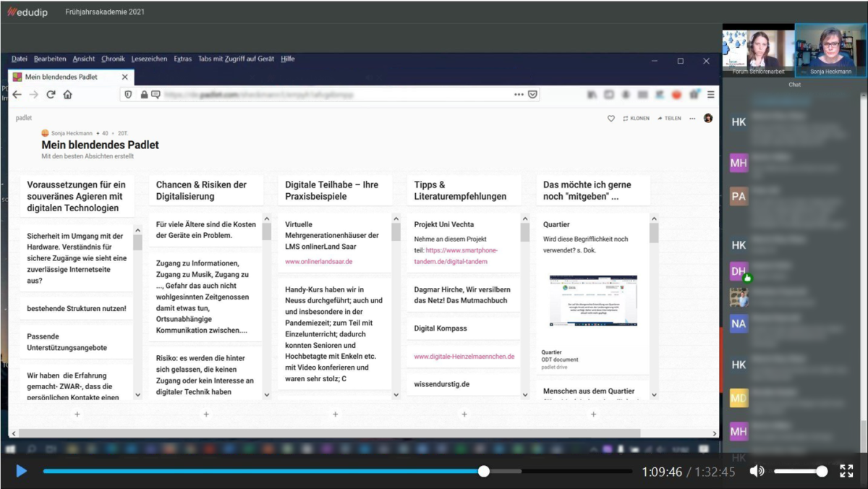Viewport: 868px width, 489px height.
Task: Go back in browser history
Action: pos(17,95)
